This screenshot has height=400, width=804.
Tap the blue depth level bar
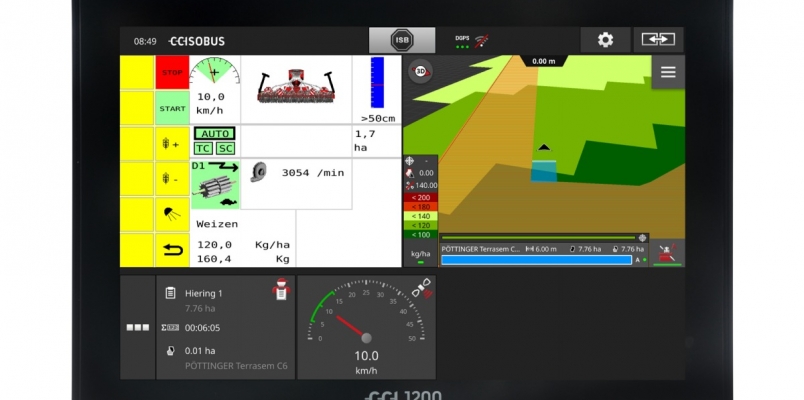pyautogui.click(x=377, y=82)
